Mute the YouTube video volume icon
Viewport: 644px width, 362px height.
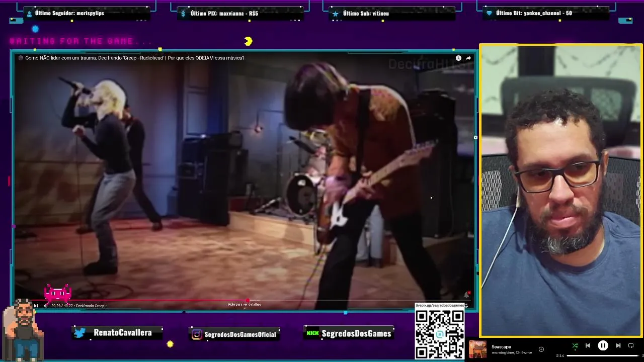[46, 306]
